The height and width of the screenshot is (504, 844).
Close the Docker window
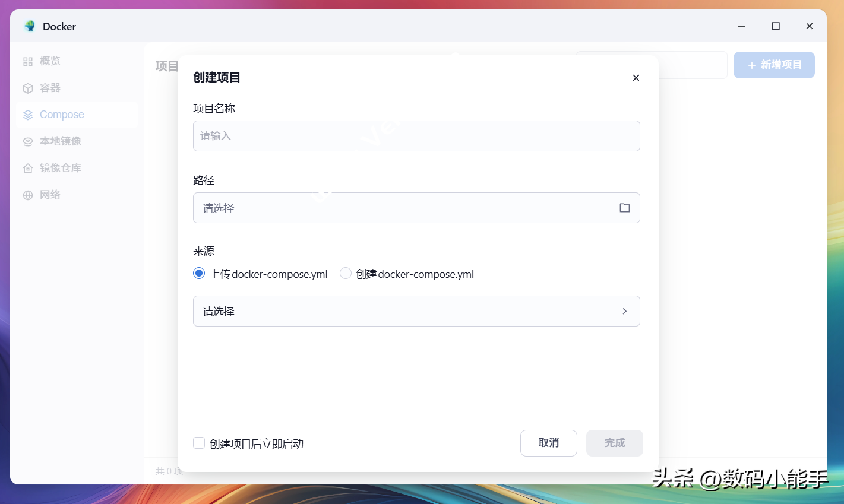[x=810, y=26]
